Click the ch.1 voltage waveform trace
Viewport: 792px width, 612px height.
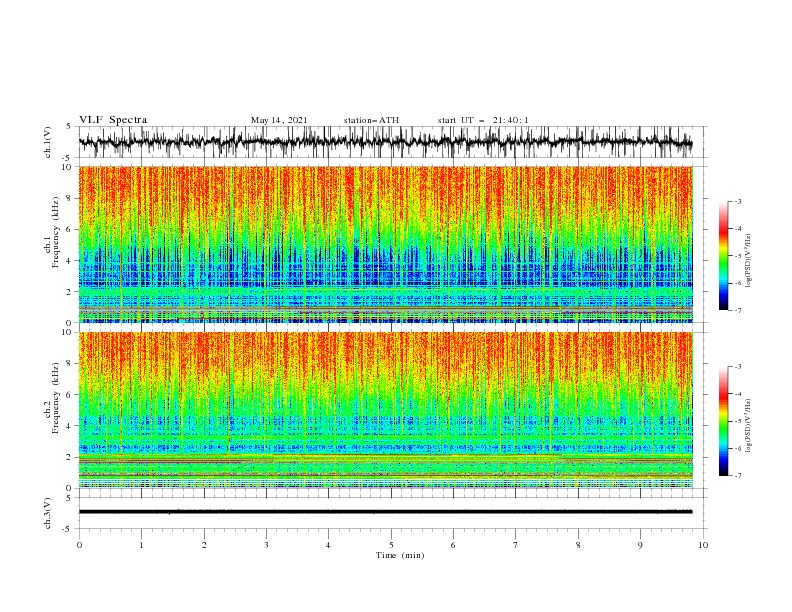385,142
